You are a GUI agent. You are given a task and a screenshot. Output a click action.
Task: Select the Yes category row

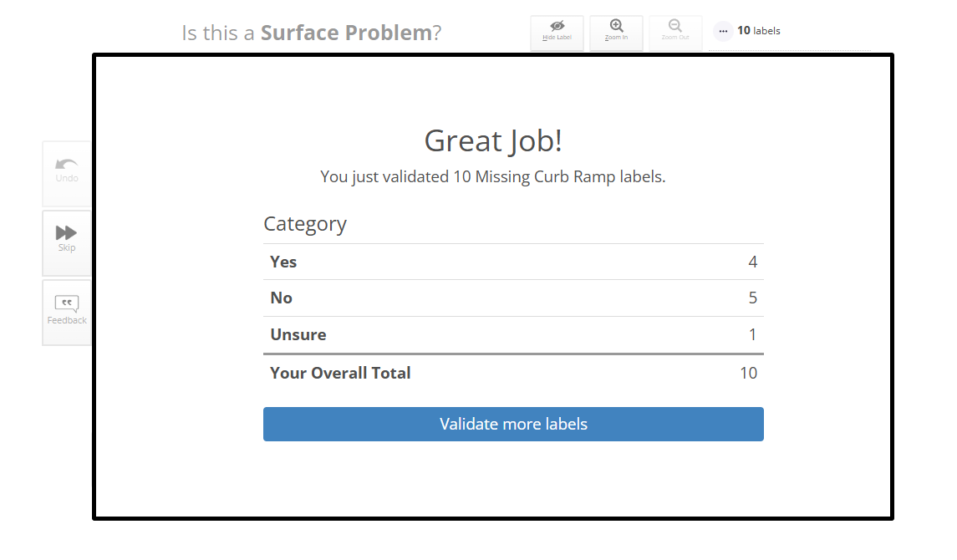513,262
